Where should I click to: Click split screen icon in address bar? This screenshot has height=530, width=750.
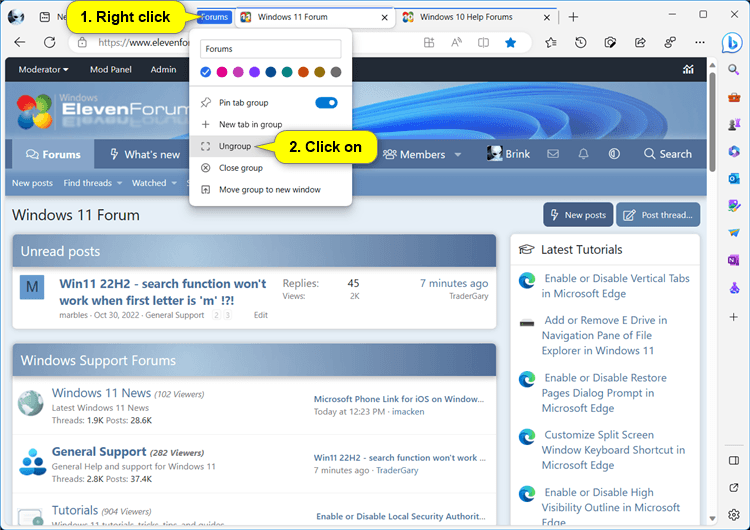coord(484,43)
